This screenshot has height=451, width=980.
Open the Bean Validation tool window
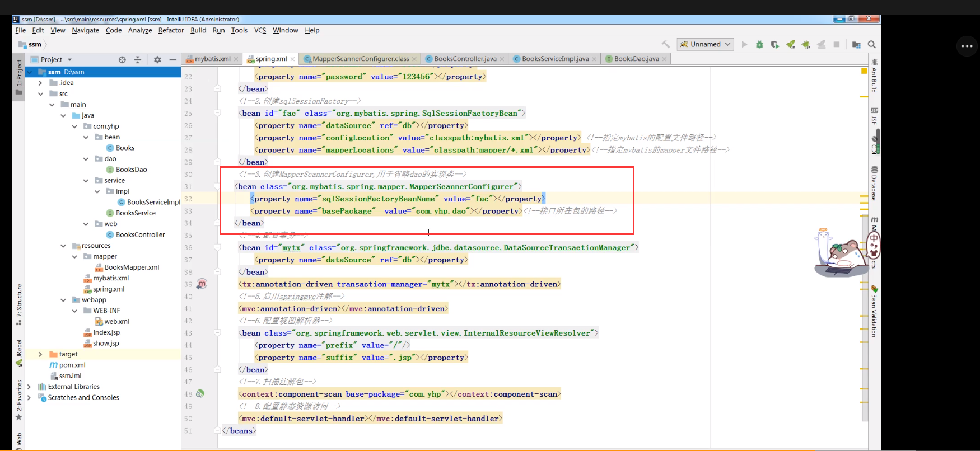click(x=874, y=312)
